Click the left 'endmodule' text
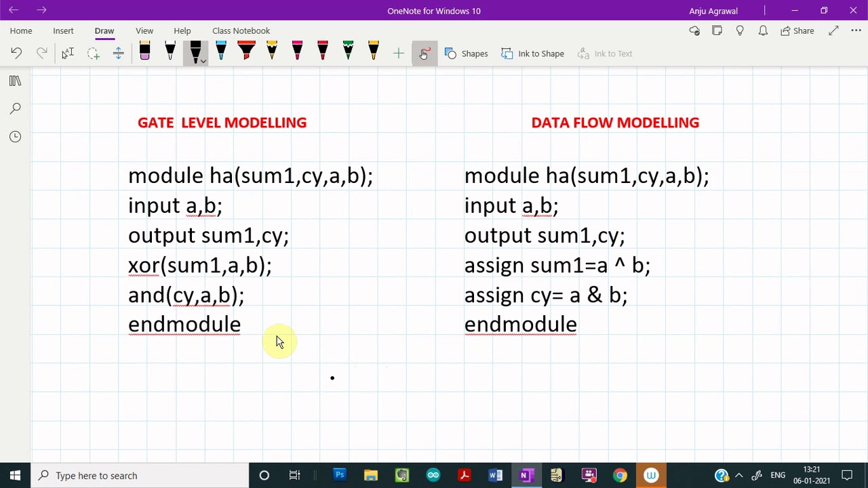 click(x=184, y=325)
